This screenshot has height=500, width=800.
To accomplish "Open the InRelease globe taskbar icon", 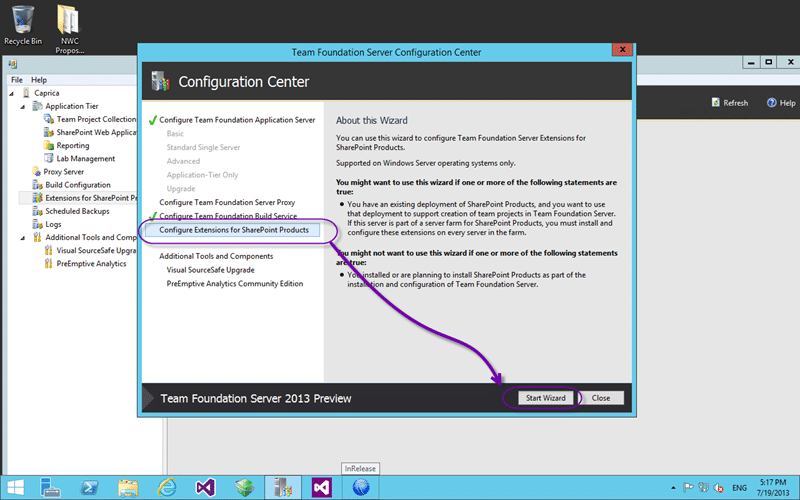I will pos(361,488).
